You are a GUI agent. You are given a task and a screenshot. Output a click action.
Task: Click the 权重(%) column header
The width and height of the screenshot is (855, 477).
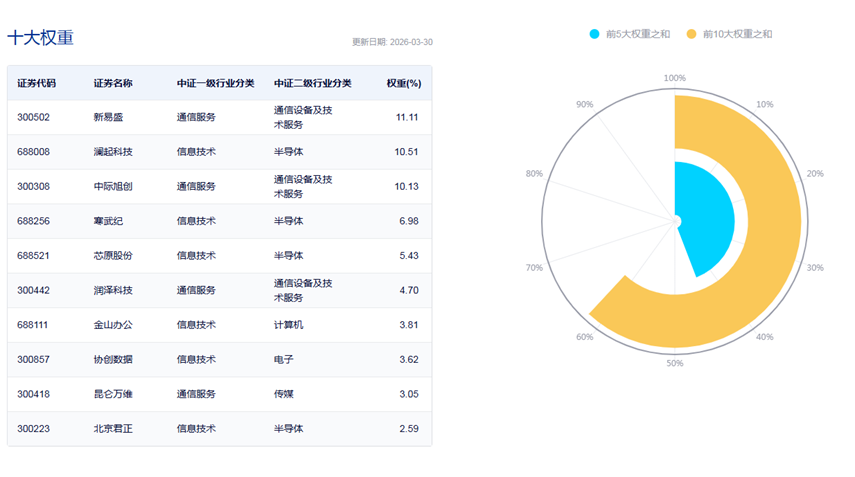[403, 83]
